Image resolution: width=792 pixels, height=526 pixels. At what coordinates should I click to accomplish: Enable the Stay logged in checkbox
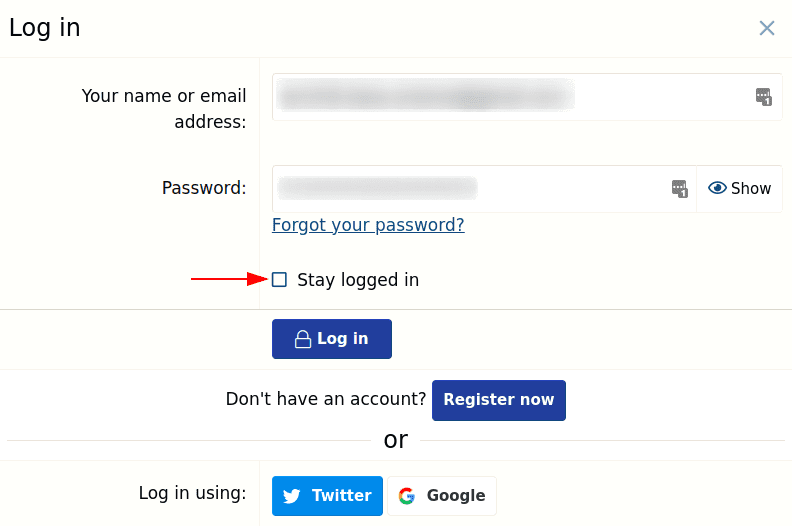coord(280,280)
